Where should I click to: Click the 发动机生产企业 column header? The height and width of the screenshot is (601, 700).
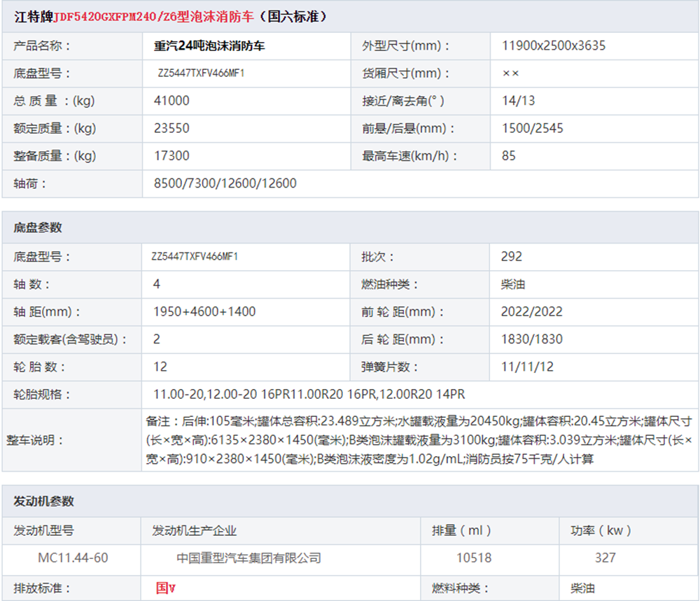(194, 530)
